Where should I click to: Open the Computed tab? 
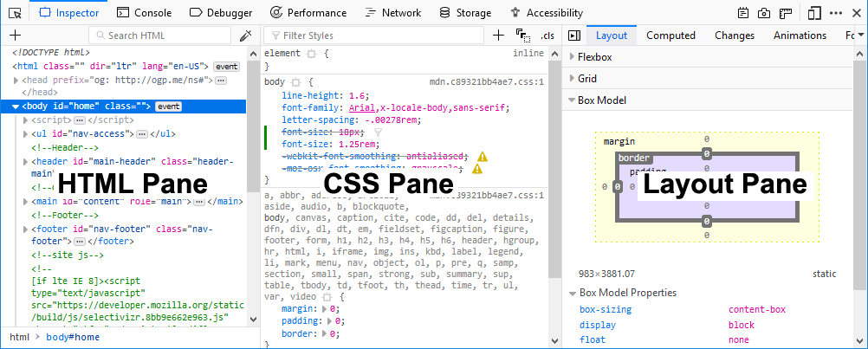(670, 36)
